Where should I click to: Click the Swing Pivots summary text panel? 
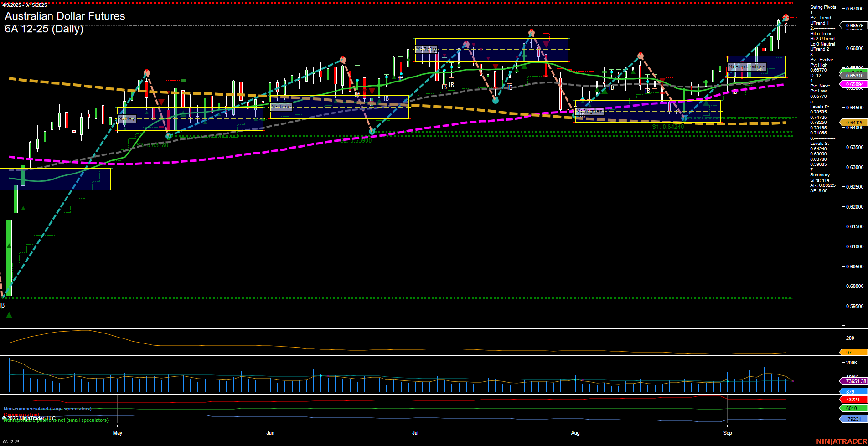tap(823, 7)
